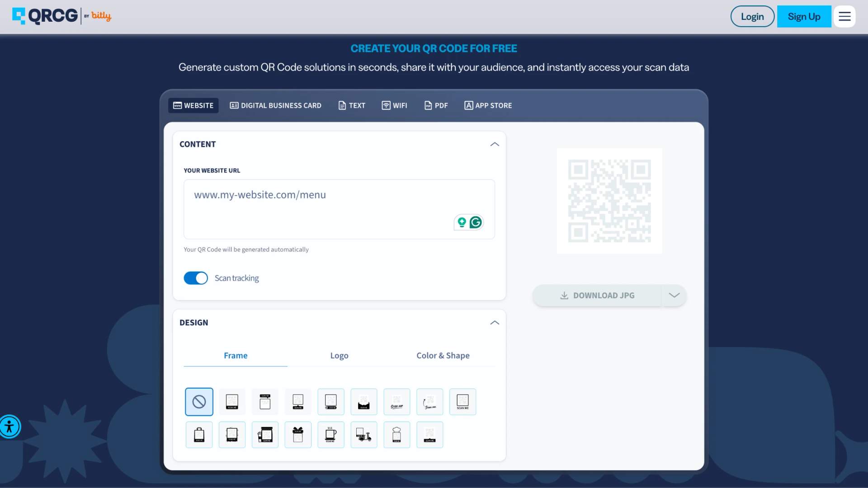Click the Download JPG button

[597, 296]
